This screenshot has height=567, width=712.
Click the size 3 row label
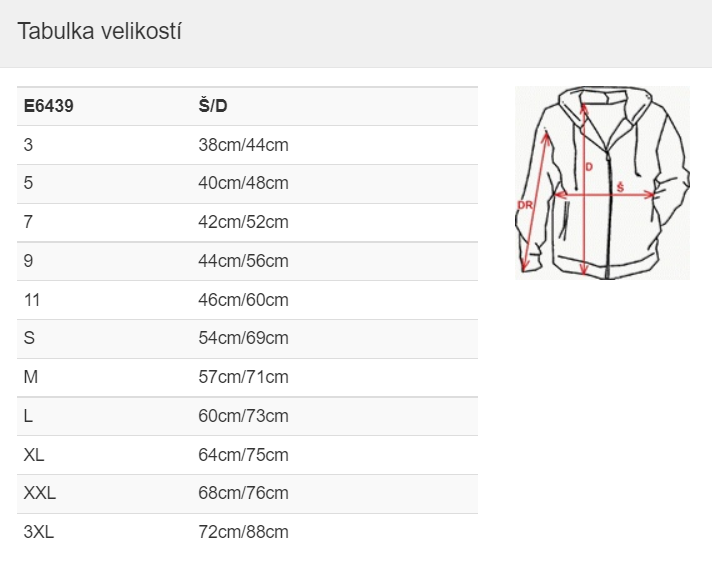tap(28, 145)
